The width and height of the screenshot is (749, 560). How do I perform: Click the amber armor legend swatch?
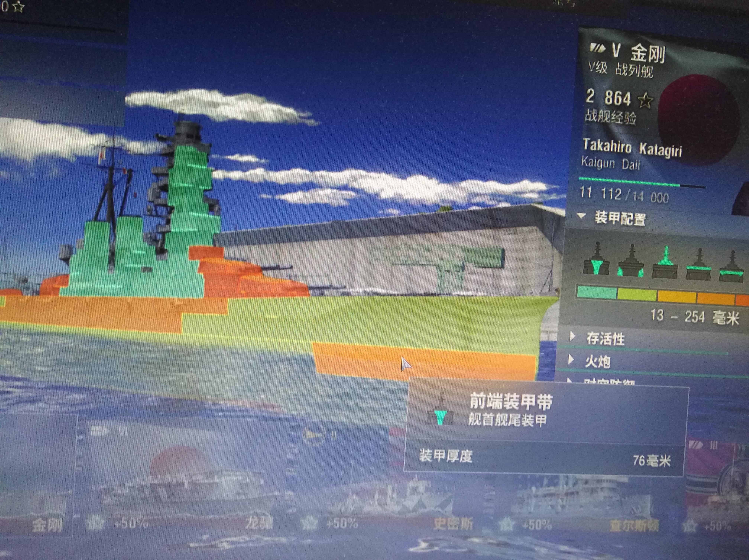tap(677, 296)
